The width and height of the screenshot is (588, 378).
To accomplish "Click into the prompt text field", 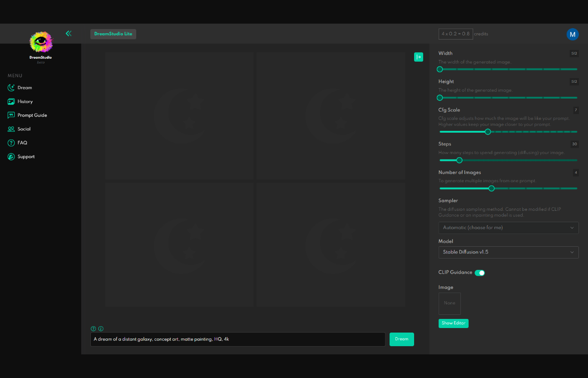I will (x=237, y=339).
